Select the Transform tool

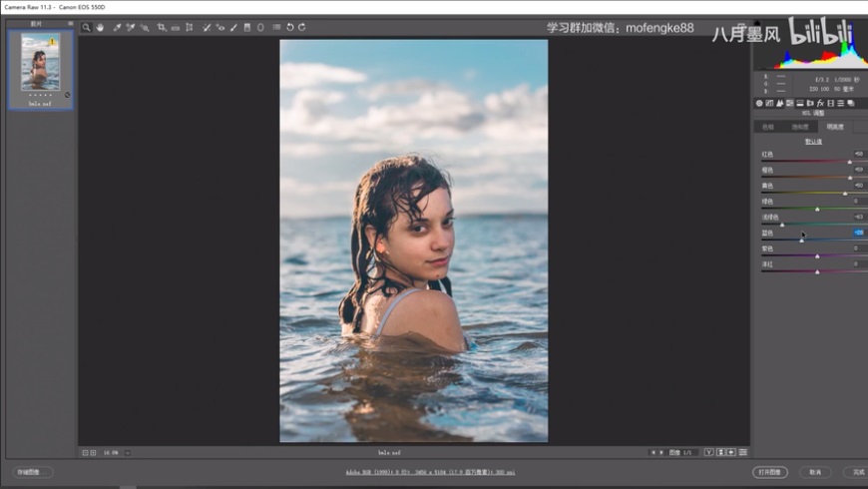[x=190, y=27]
